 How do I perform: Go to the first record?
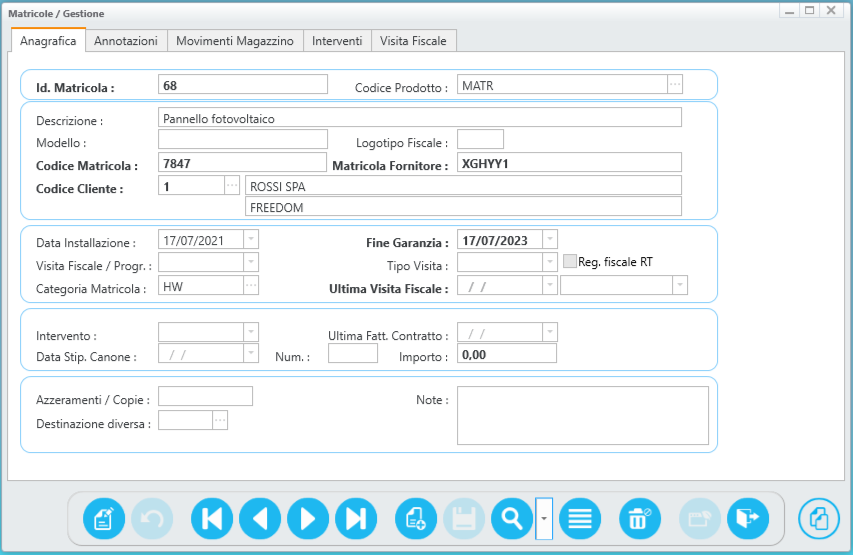pos(212,518)
